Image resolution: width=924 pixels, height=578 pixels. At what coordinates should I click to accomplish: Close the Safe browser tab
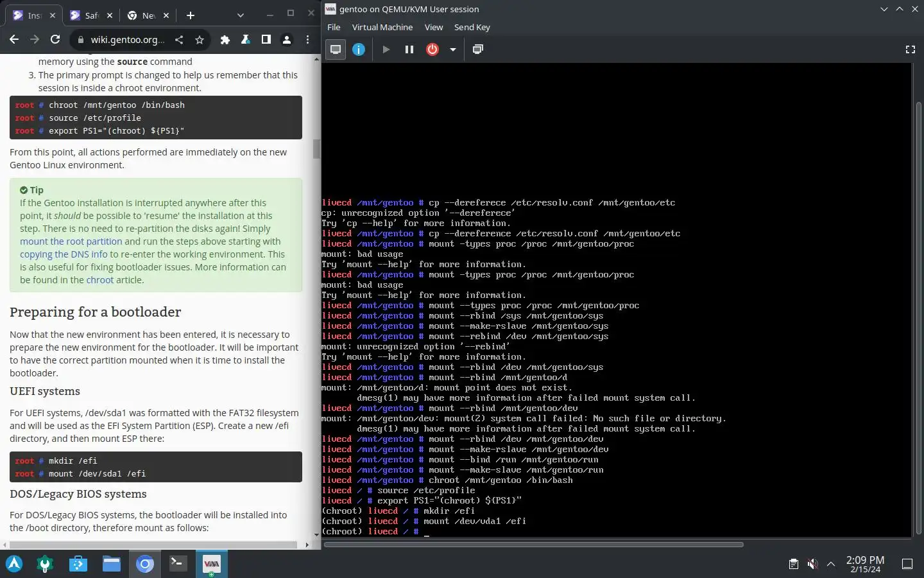click(x=110, y=15)
